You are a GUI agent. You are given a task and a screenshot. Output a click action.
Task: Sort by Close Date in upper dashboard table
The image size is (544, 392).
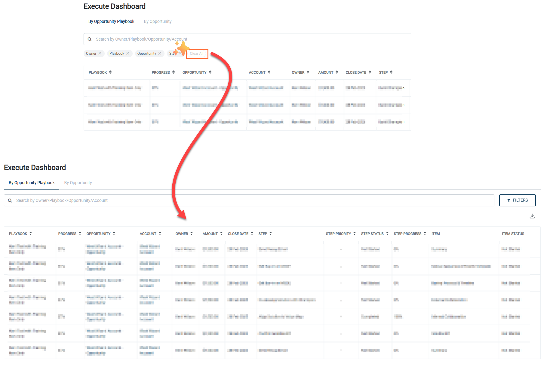(x=370, y=72)
